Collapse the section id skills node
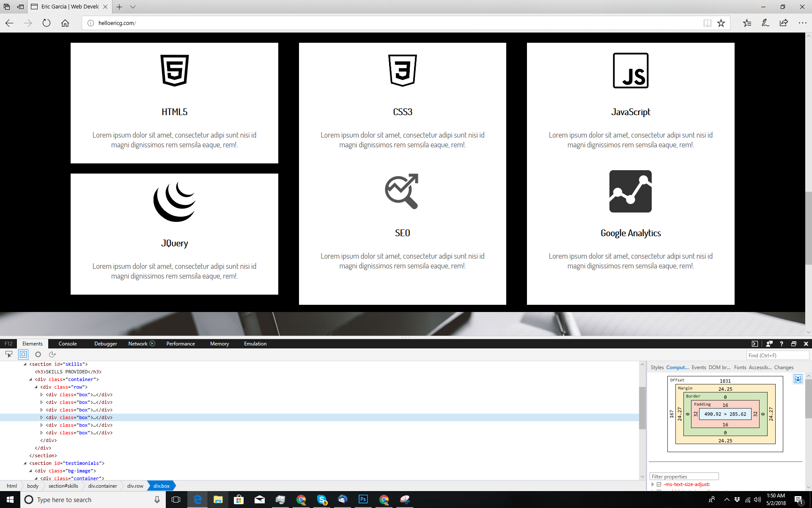Image resolution: width=812 pixels, height=508 pixels. [x=25, y=364]
